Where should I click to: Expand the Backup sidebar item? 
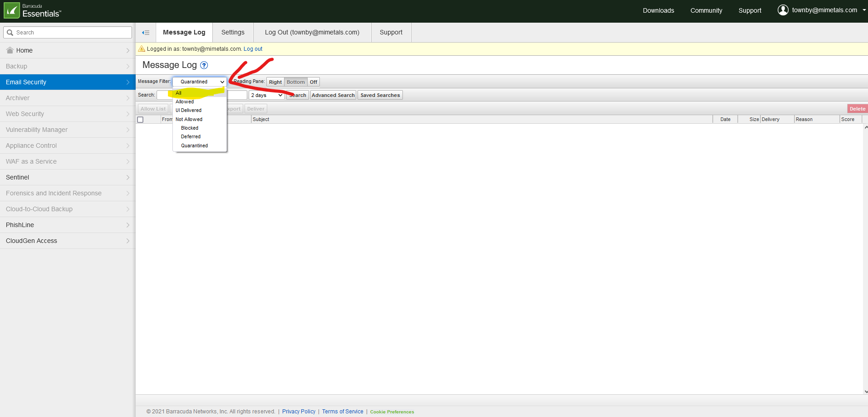tap(68, 66)
